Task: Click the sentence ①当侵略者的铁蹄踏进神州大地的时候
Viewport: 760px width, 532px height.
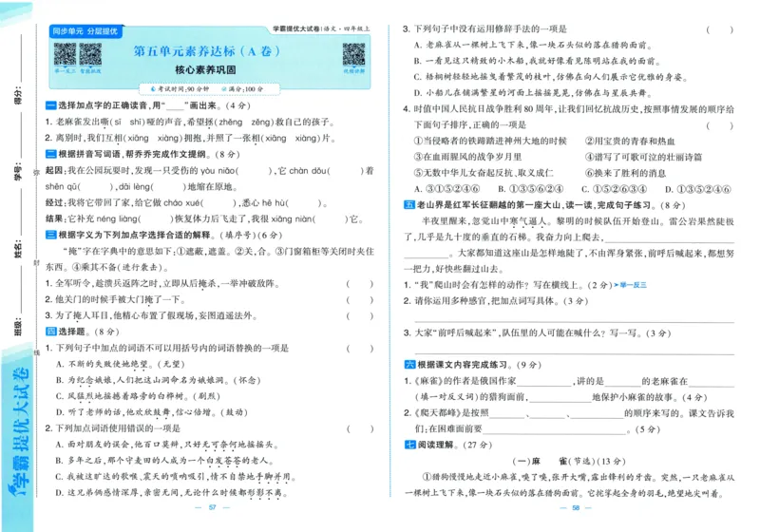Action: click(x=490, y=141)
